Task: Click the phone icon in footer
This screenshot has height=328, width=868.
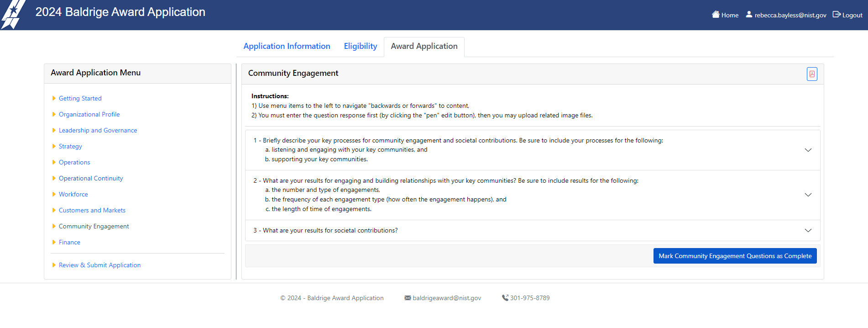Action: 505,298
